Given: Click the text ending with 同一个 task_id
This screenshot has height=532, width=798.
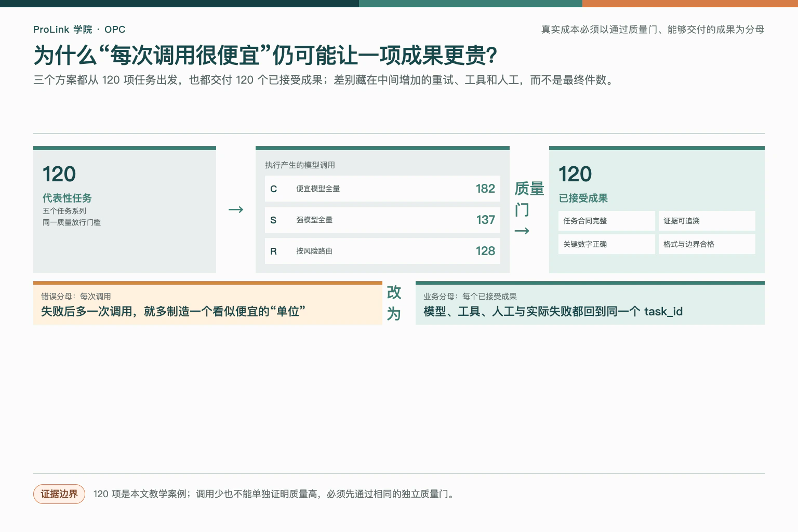Looking at the screenshot, I should pos(553,311).
